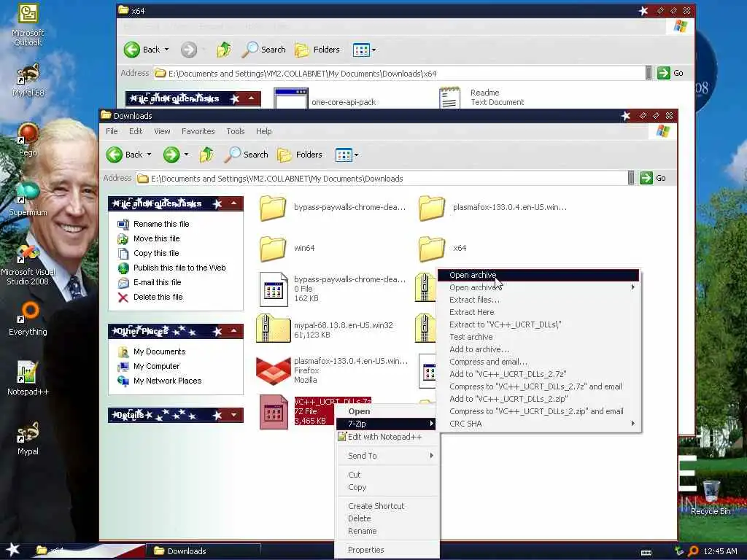Open CRC SHA submenu
The height and width of the screenshot is (560, 747).
[538, 424]
